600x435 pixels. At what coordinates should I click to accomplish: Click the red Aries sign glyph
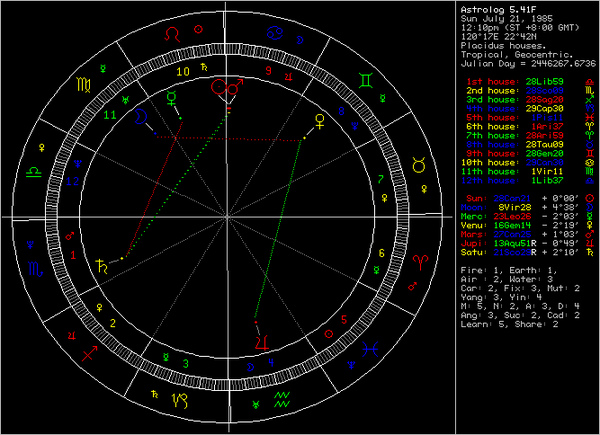[421, 262]
